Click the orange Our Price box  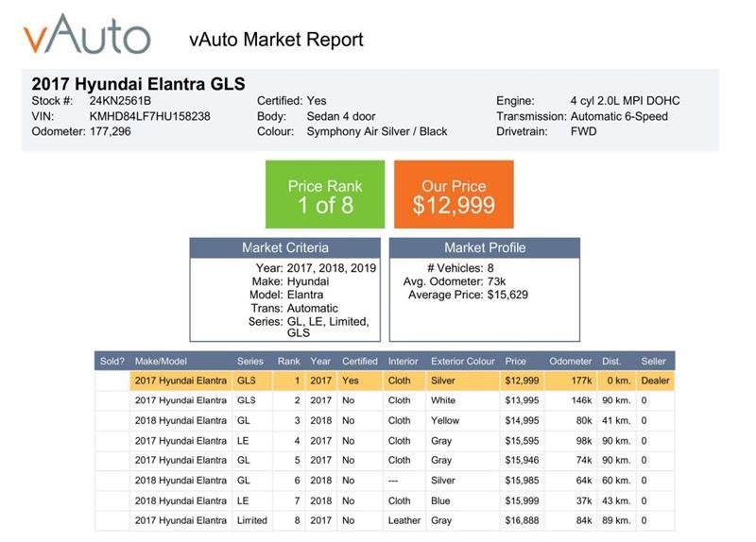click(x=454, y=195)
